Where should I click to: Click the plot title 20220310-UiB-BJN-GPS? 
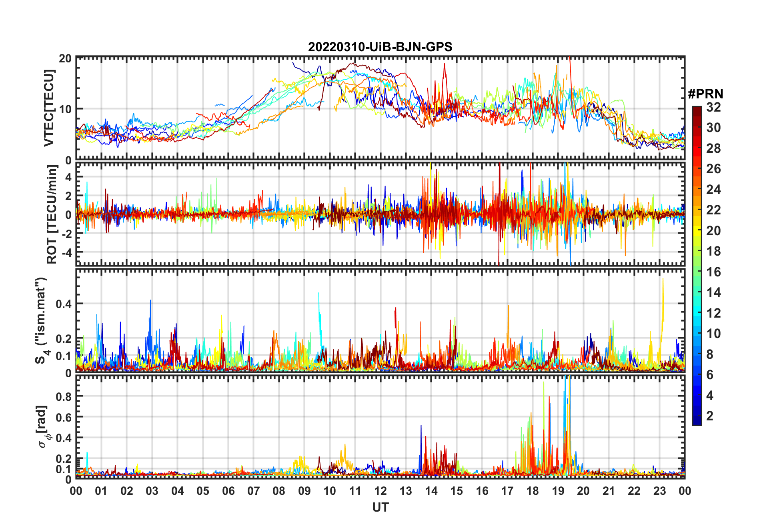coord(380,47)
